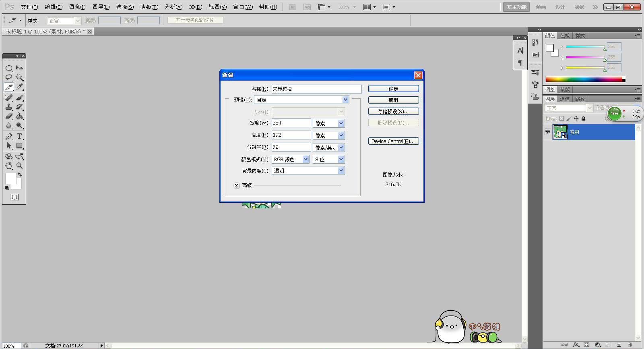This screenshot has height=349, width=644.
Task: Swap foreground and background colors
Action: coord(20,175)
